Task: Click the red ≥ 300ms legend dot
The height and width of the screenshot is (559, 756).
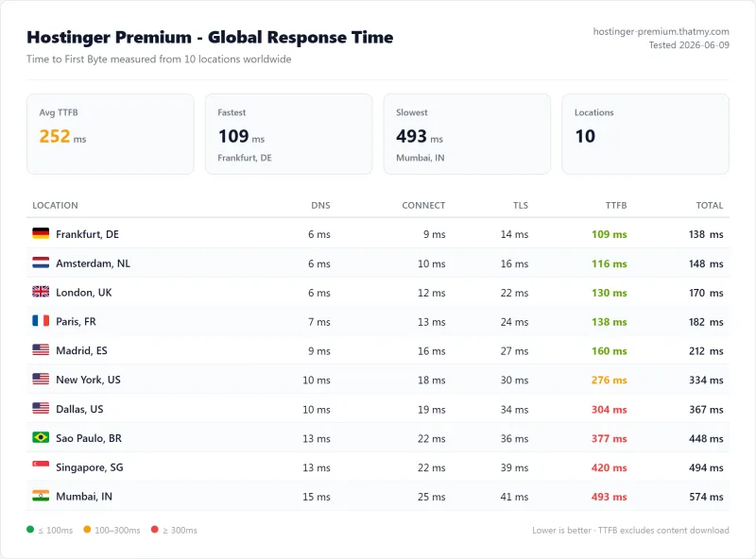Action: coord(154,530)
